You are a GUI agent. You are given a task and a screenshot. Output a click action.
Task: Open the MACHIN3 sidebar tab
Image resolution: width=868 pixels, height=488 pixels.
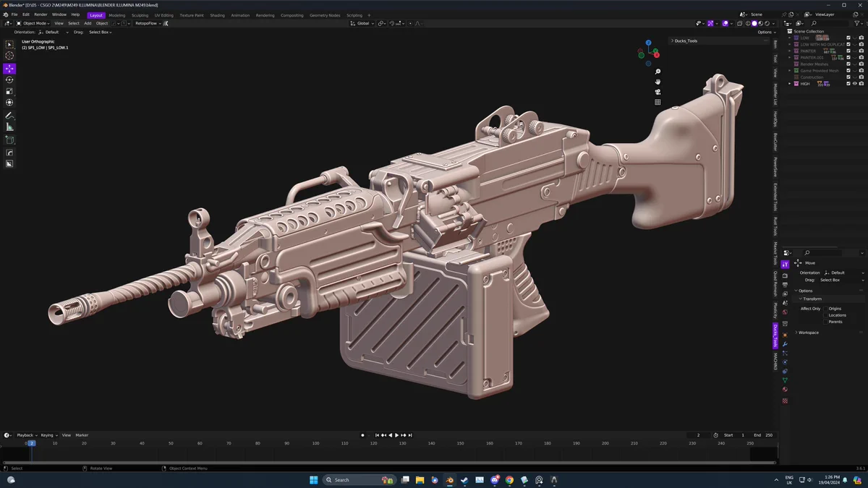tap(775, 361)
